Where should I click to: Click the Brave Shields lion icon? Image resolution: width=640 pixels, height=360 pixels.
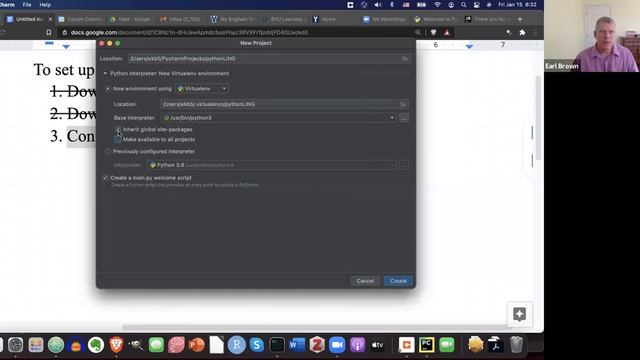pyautogui.click(x=433, y=33)
